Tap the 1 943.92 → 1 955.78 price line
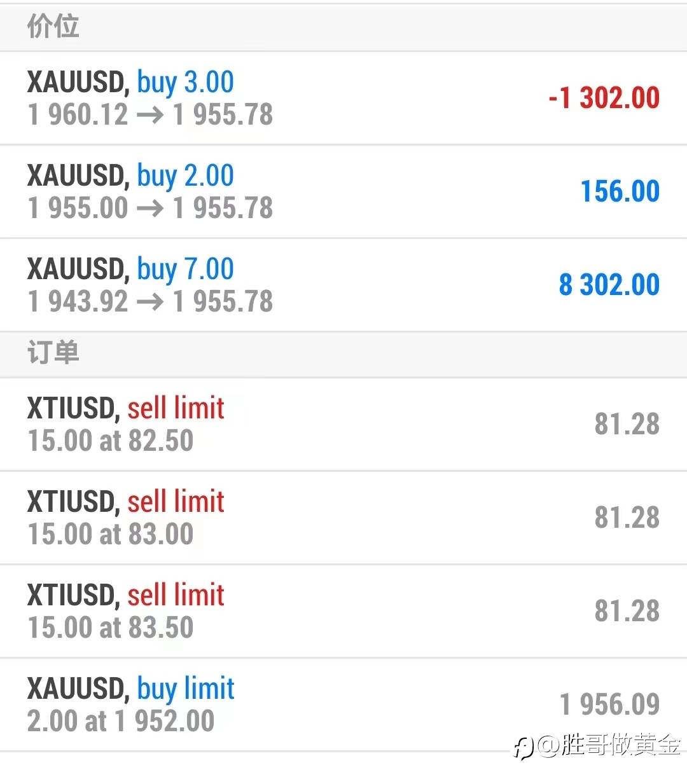The image size is (687, 784). click(150, 302)
